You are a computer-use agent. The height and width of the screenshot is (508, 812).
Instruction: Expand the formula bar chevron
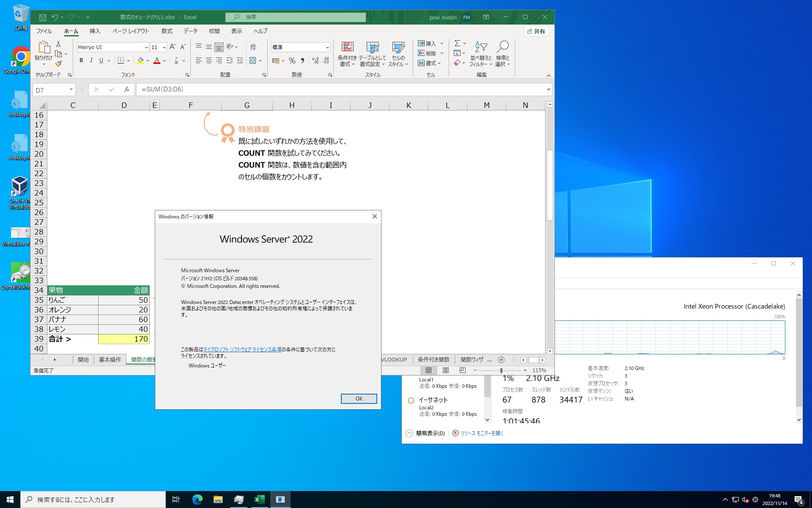(x=549, y=89)
